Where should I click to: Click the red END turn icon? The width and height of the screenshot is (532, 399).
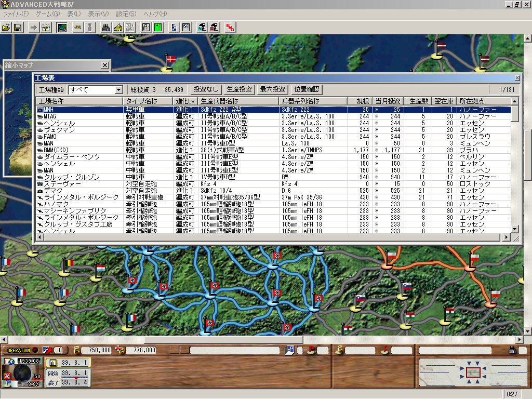click(x=229, y=28)
